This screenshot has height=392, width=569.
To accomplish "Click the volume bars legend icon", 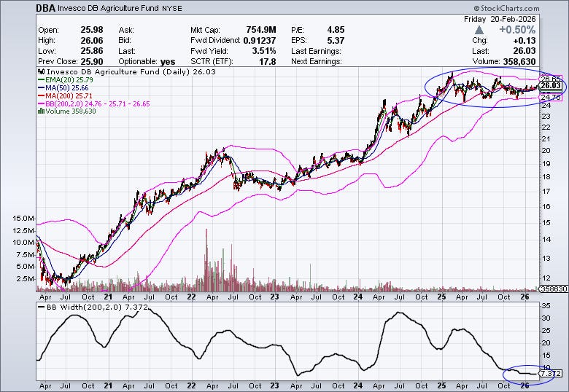I will click(x=42, y=111).
